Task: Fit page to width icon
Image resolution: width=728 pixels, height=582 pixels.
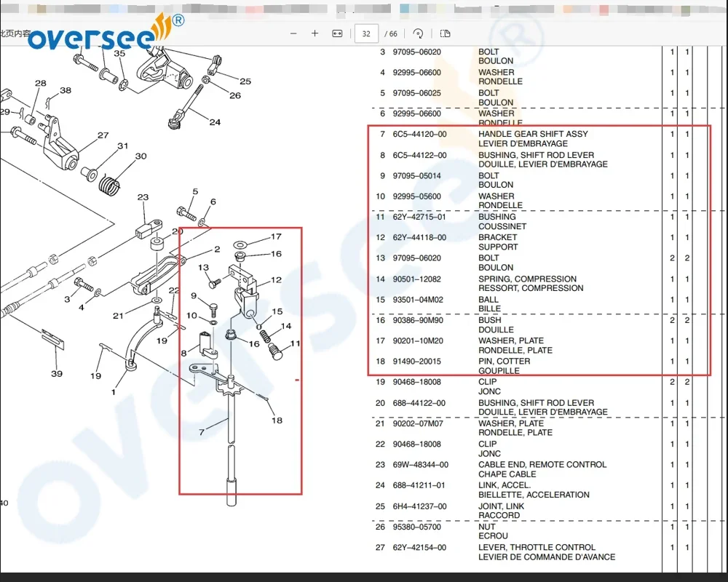Action: [338, 33]
